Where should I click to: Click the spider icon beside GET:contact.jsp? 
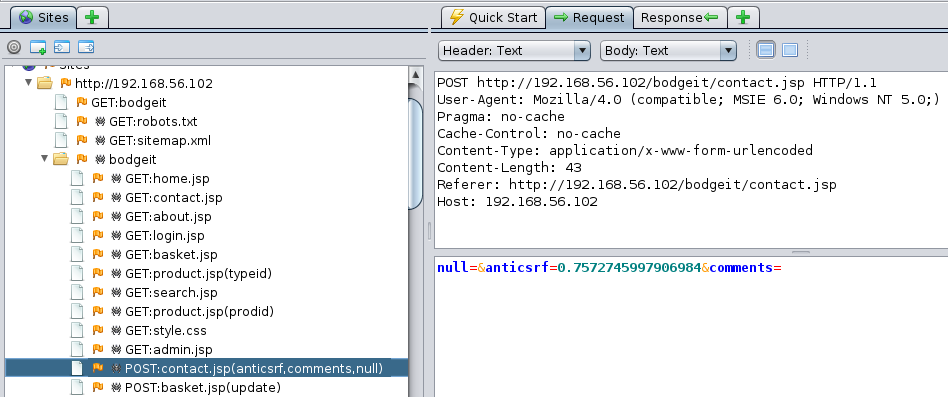click(116, 197)
